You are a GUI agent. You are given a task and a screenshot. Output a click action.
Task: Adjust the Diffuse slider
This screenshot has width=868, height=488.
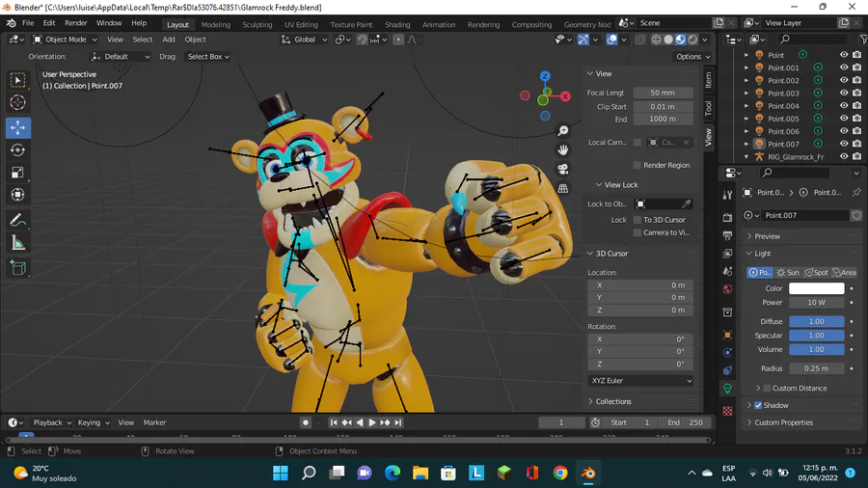[817, 321]
